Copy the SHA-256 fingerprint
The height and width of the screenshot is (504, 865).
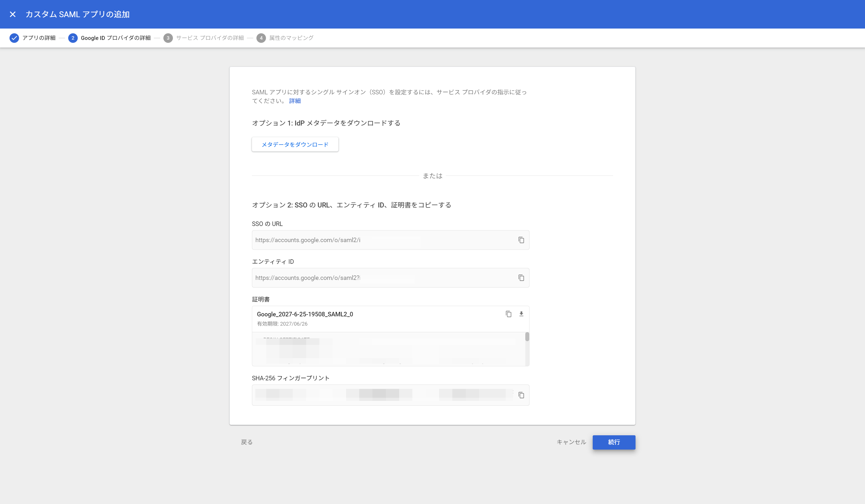[x=521, y=395]
